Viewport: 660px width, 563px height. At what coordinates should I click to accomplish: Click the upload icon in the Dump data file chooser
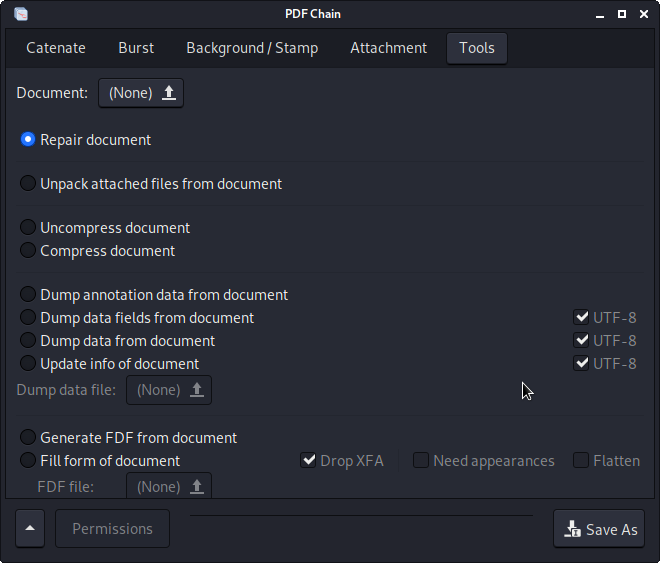click(197, 390)
